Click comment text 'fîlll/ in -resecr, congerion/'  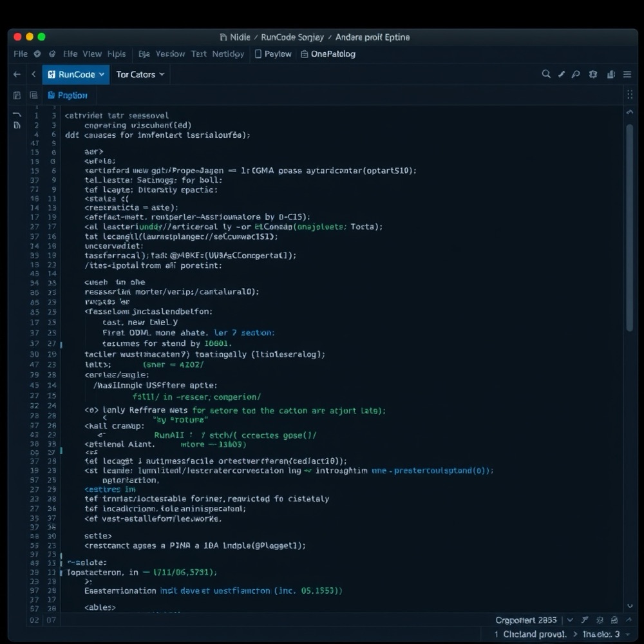(x=196, y=397)
